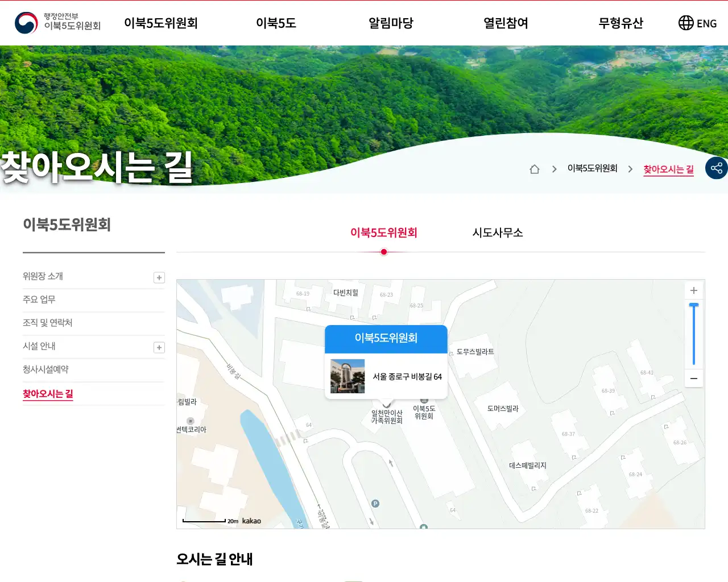Open 조직 및 연락처 sidebar link
The height and width of the screenshot is (582, 728).
coord(47,323)
